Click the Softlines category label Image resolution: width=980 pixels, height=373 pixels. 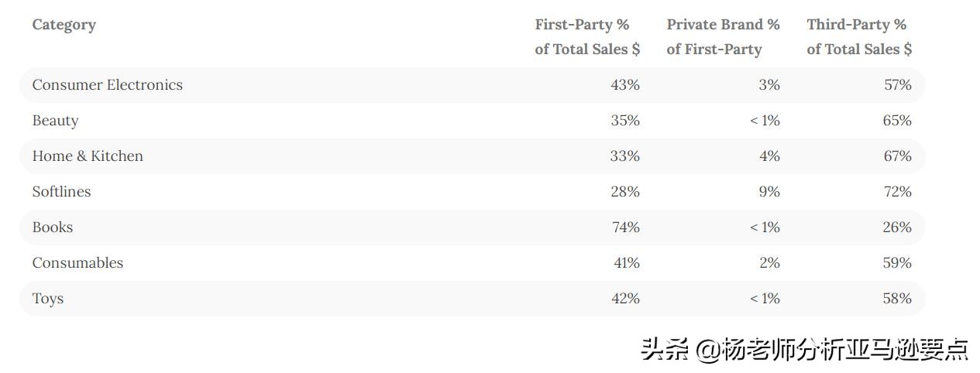coord(61,192)
